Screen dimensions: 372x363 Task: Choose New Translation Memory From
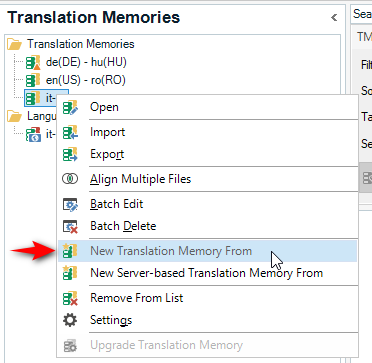coord(207,251)
